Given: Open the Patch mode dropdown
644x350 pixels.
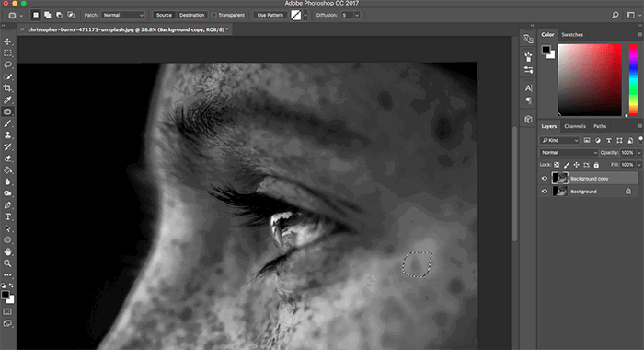Looking at the screenshot, I should click(x=122, y=15).
